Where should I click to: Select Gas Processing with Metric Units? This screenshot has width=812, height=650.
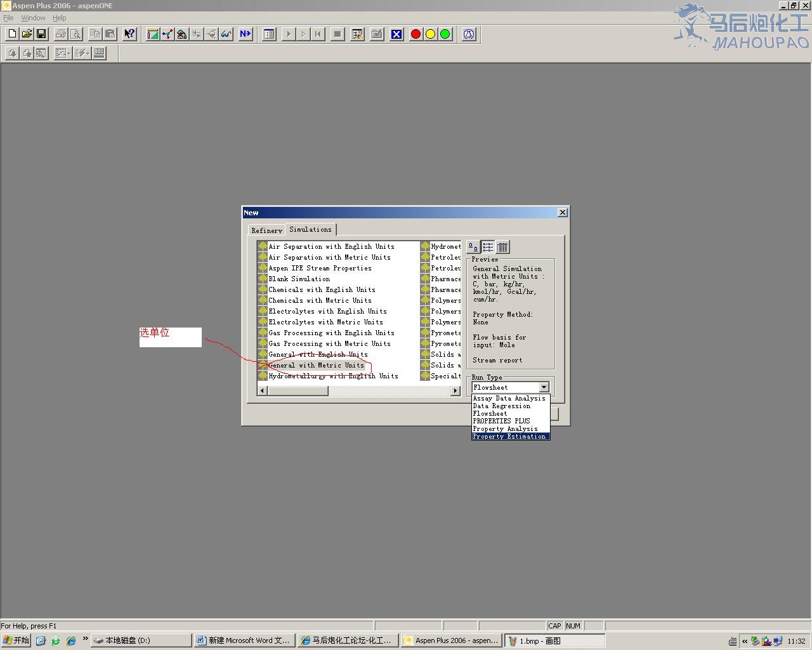tap(324, 343)
